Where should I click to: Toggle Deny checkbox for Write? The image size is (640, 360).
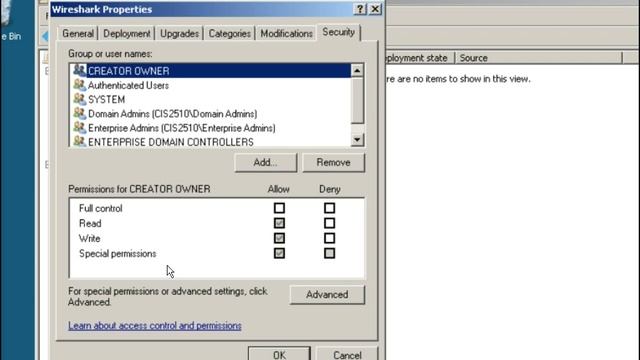329,238
